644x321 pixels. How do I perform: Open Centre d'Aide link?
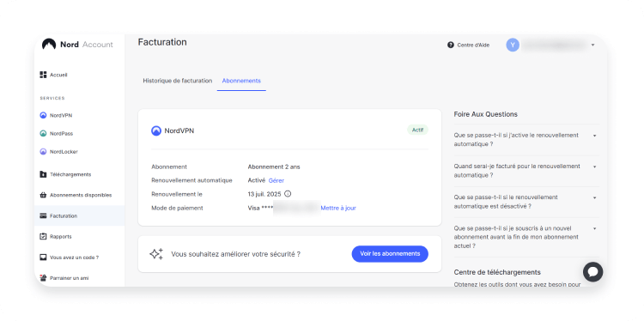pyautogui.click(x=473, y=45)
